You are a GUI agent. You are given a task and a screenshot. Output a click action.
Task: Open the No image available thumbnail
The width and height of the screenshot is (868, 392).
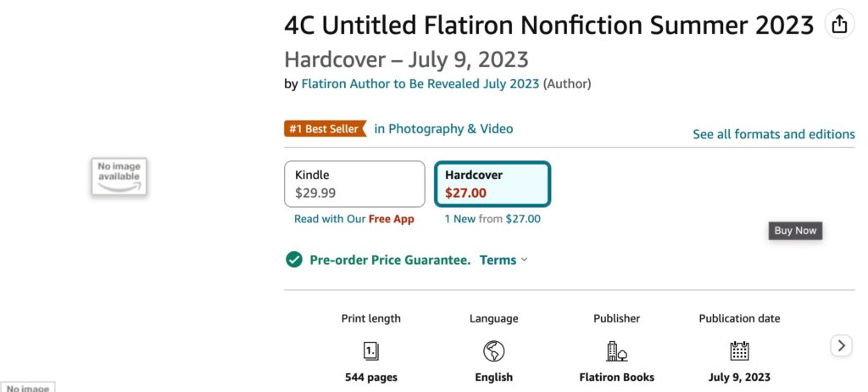pyautogui.click(x=119, y=176)
